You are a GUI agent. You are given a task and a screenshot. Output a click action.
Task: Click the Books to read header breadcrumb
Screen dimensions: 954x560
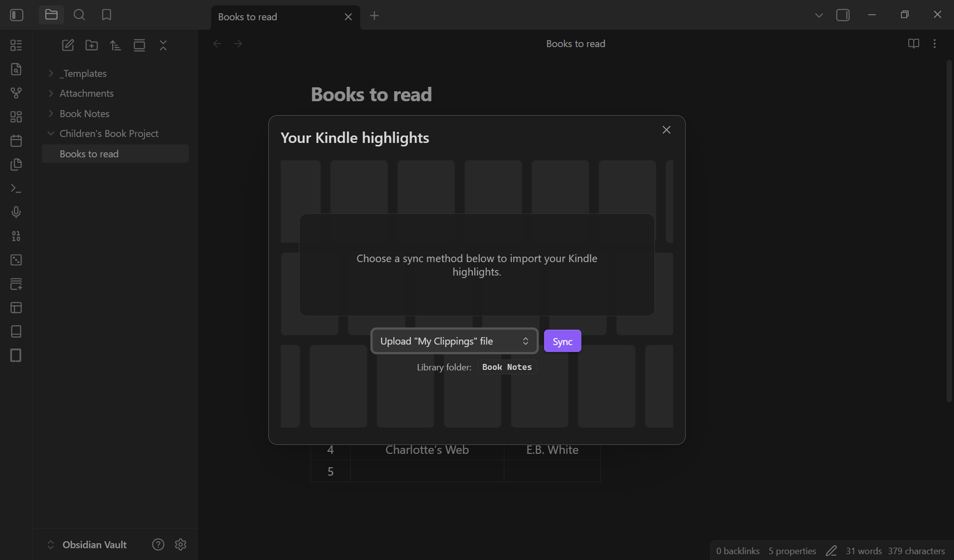pyautogui.click(x=576, y=43)
